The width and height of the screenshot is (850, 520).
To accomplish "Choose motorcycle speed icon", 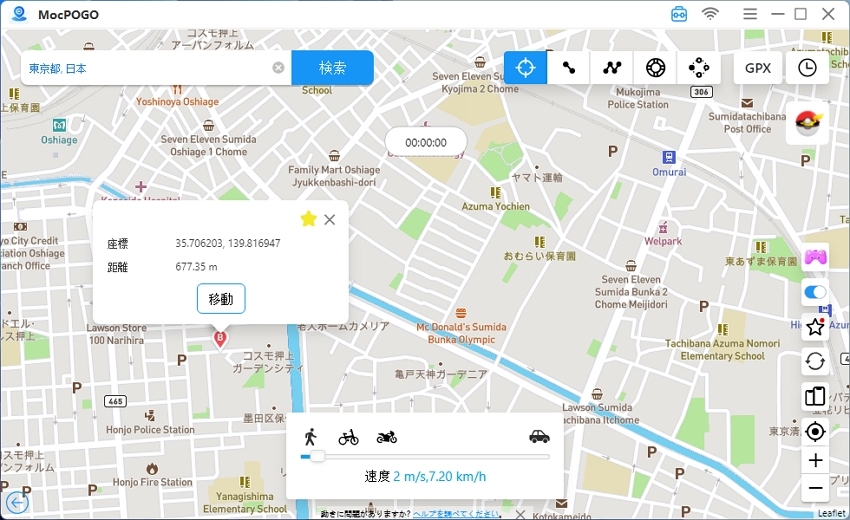I will coord(387,436).
